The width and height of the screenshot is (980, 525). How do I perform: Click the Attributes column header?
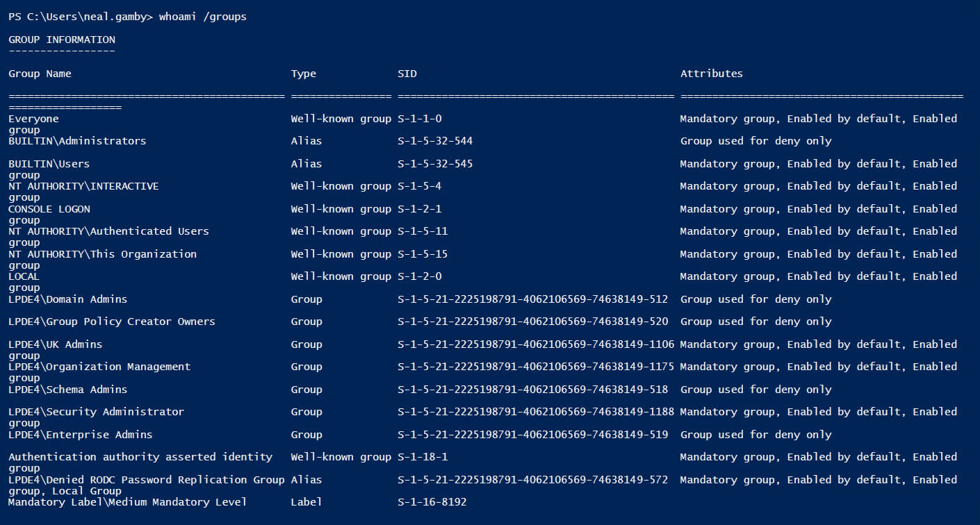[711, 74]
